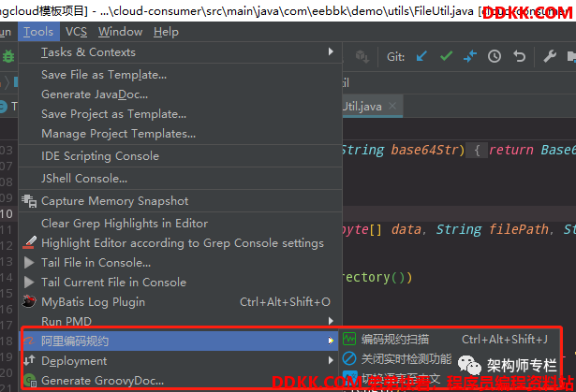Image resolution: width=576 pixels, height=392 pixels.
Task: Open Git history clock icon
Action: (495, 56)
